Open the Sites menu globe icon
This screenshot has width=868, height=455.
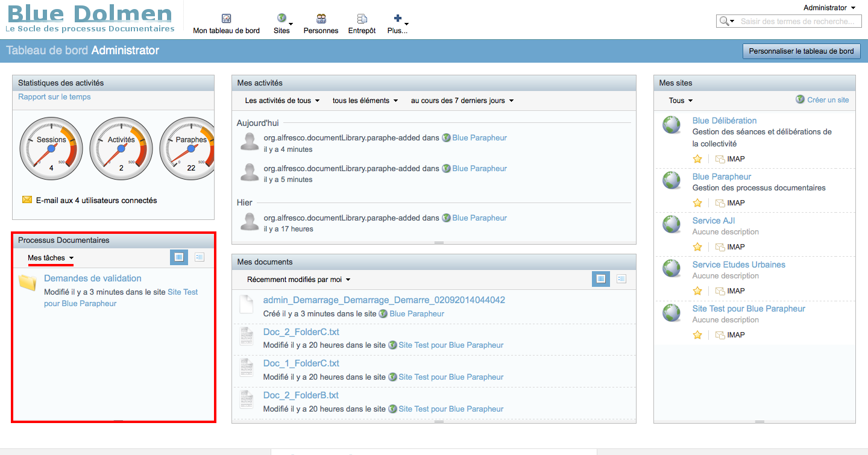tap(281, 19)
